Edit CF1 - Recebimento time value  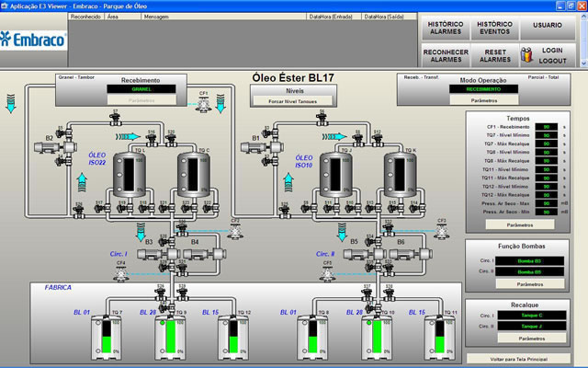[546, 127]
